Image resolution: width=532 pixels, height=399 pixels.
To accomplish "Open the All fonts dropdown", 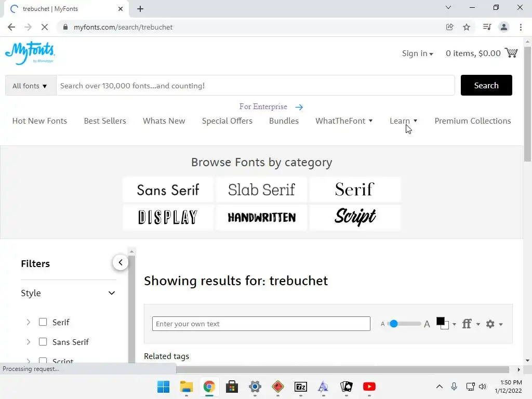I will pyautogui.click(x=30, y=86).
